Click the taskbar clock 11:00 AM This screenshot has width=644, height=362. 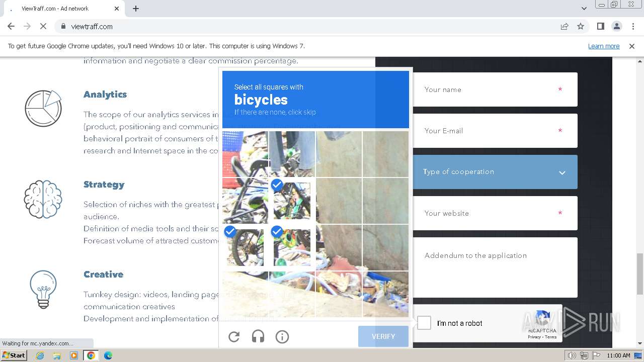(x=618, y=355)
